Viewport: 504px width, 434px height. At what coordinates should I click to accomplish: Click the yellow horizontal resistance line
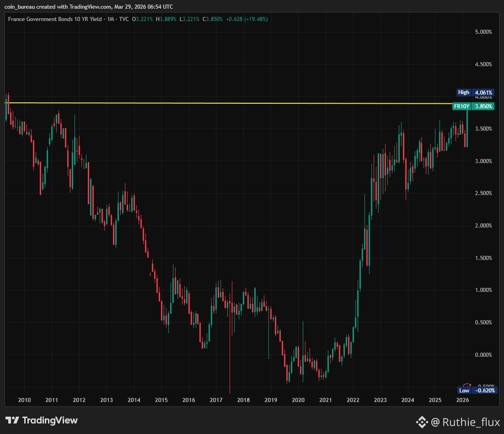click(228, 103)
